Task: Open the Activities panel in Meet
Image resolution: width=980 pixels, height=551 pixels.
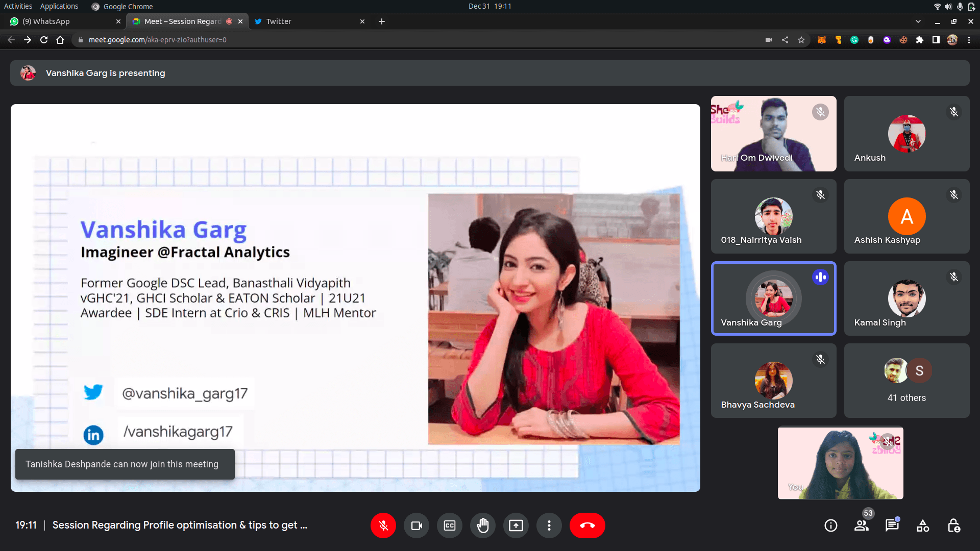Action: coord(923,525)
